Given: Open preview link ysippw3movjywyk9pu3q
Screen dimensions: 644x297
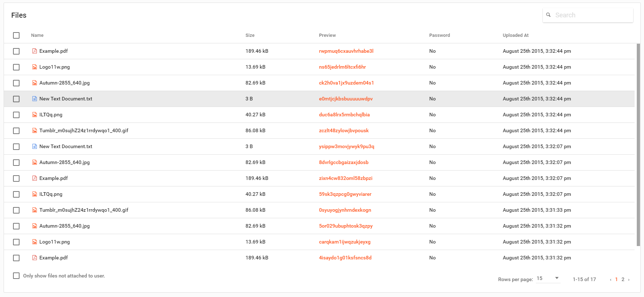Looking at the screenshot, I should coord(346,146).
